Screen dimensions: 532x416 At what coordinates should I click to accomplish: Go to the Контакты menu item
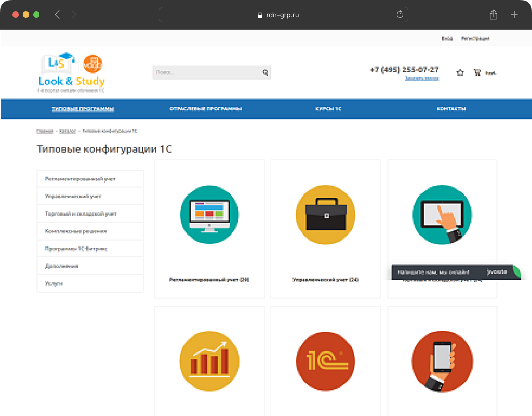tap(451, 109)
